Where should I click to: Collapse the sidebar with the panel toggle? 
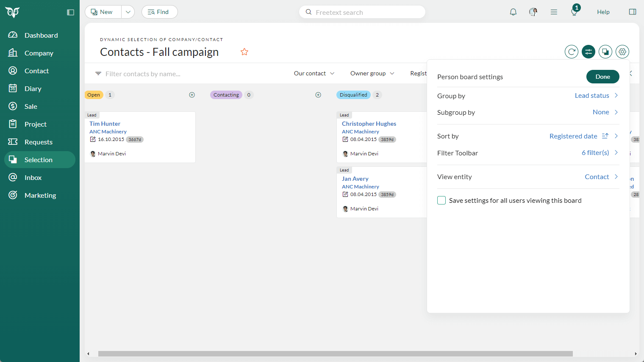tap(70, 12)
